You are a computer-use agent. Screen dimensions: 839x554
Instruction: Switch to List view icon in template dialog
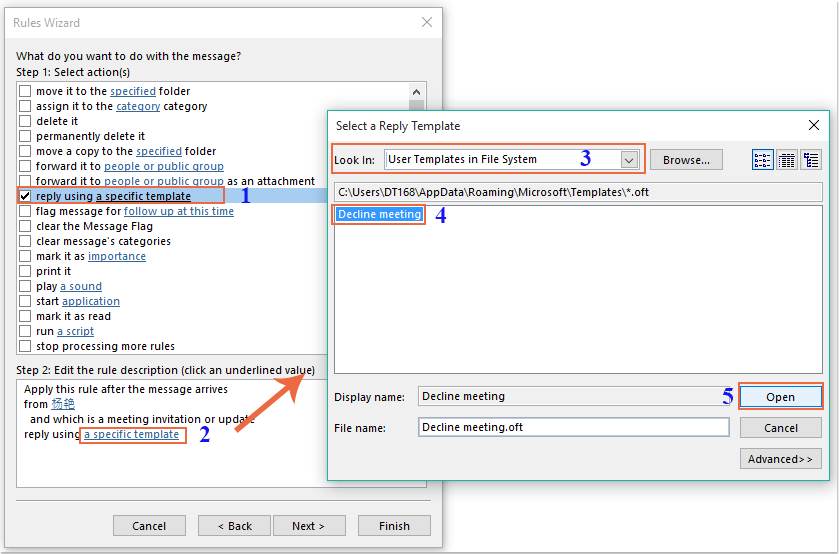coord(762,160)
